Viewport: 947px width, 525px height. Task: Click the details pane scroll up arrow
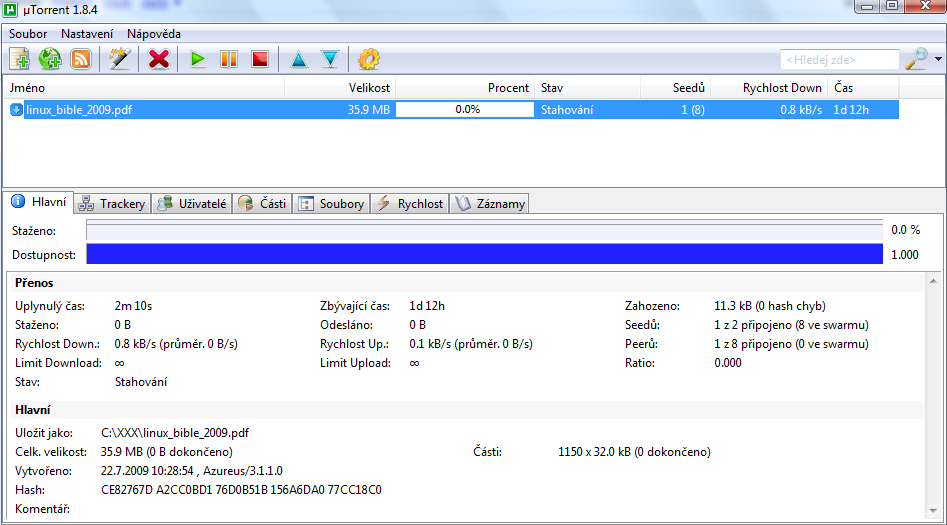(x=933, y=282)
